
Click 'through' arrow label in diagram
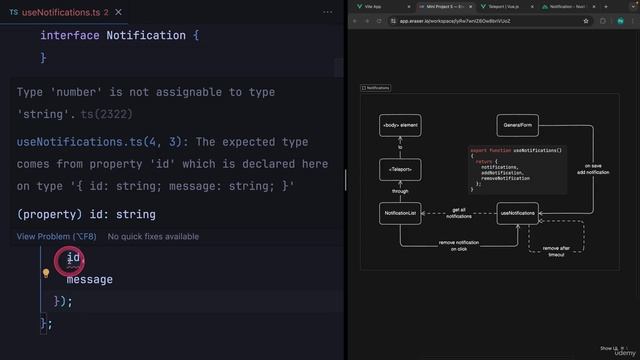coord(400,191)
